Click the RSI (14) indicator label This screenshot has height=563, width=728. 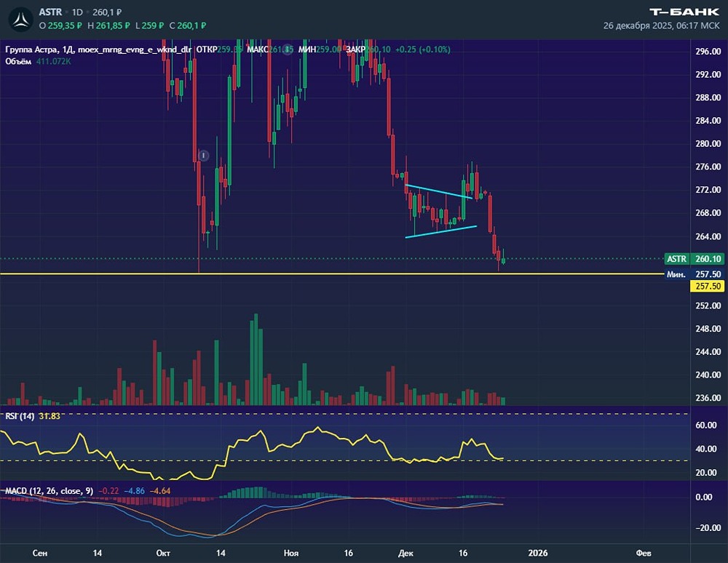coord(20,416)
